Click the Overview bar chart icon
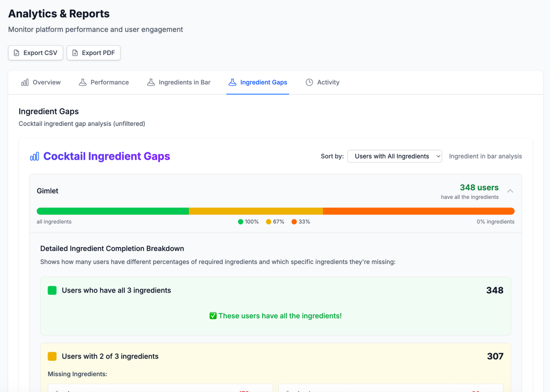This screenshot has height=392, width=550. pyautogui.click(x=25, y=82)
